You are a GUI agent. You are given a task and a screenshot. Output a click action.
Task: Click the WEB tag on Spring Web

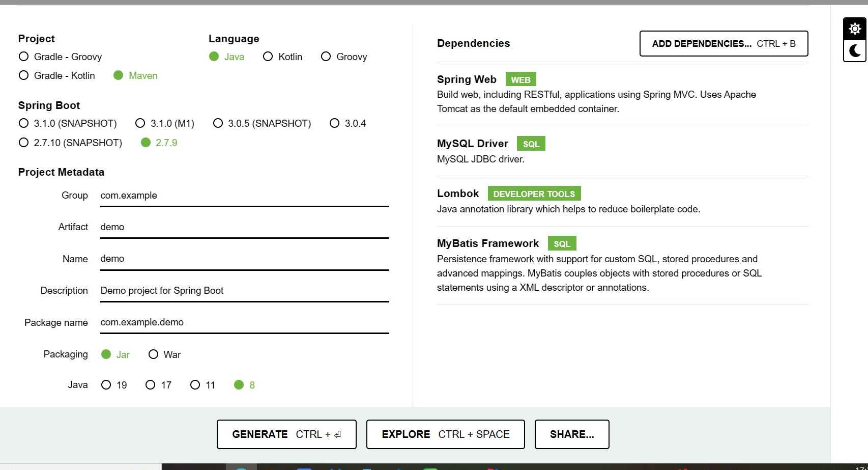[x=520, y=80]
